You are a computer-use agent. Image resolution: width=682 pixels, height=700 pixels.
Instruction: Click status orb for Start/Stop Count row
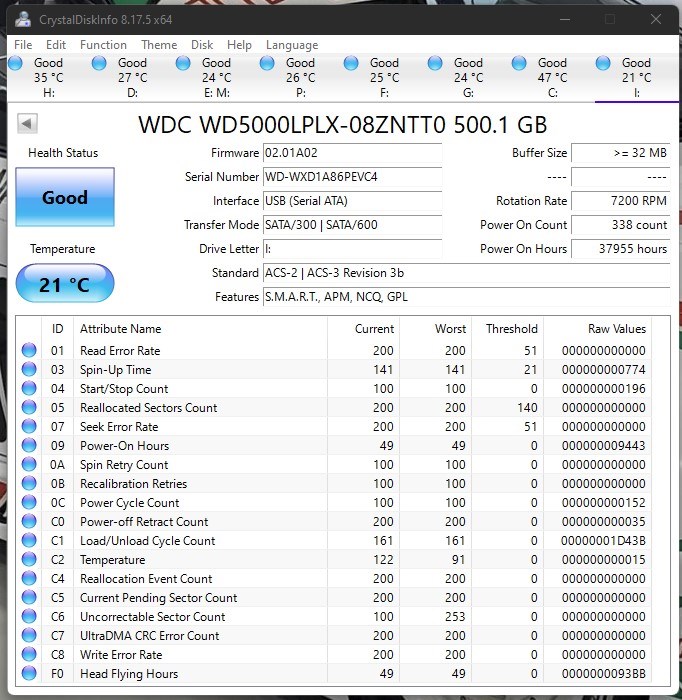pyautogui.click(x=29, y=388)
